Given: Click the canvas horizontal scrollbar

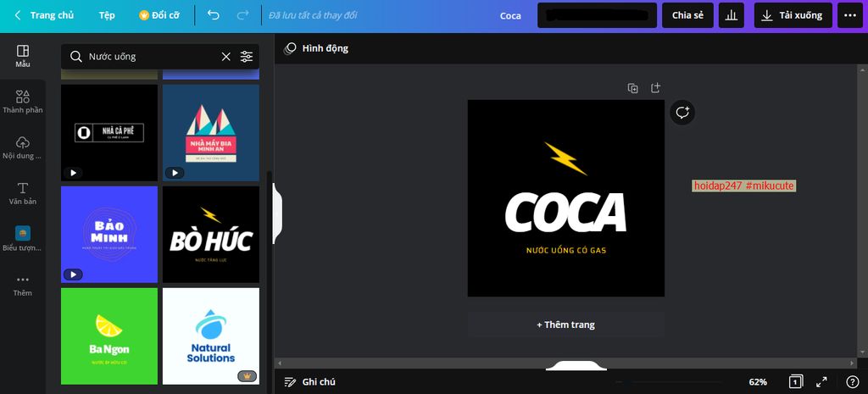Looking at the screenshot, I should click(565, 363).
